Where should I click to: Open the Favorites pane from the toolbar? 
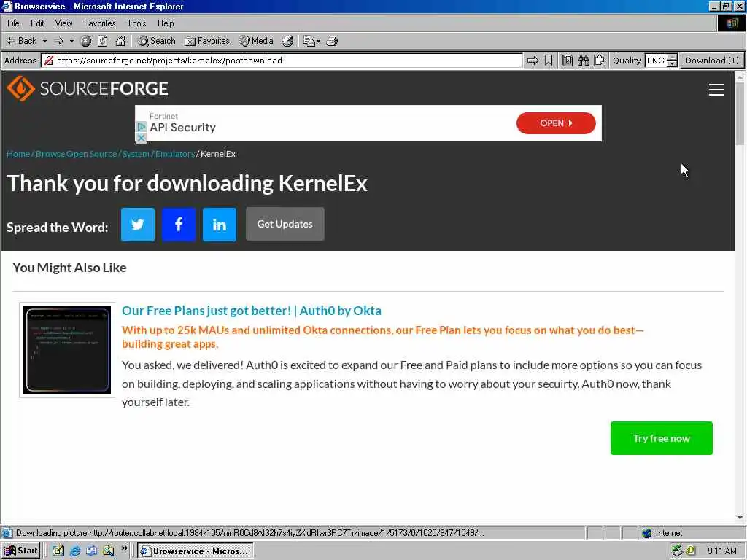(x=207, y=41)
